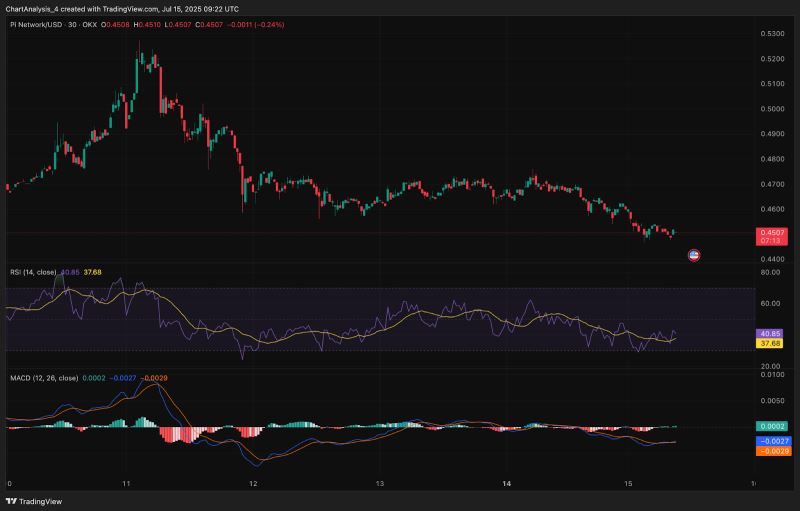
Task: Click the purple RSI value badge 40.85
Action: point(770,333)
